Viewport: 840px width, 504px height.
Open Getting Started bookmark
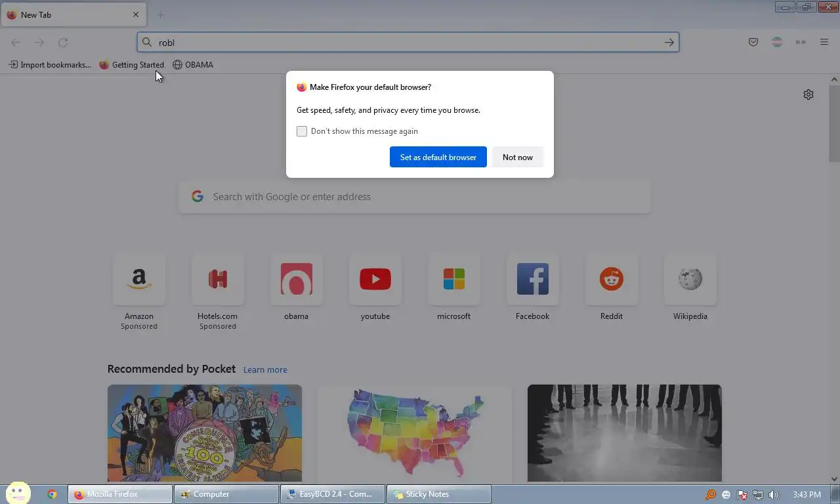[131, 65]
